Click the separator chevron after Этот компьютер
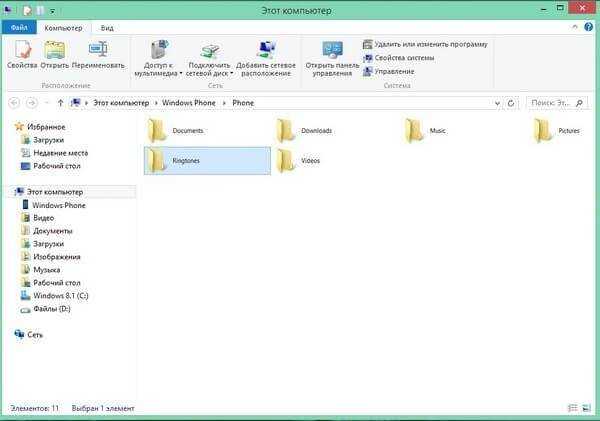The image size is (600, 421). (156, 103)
